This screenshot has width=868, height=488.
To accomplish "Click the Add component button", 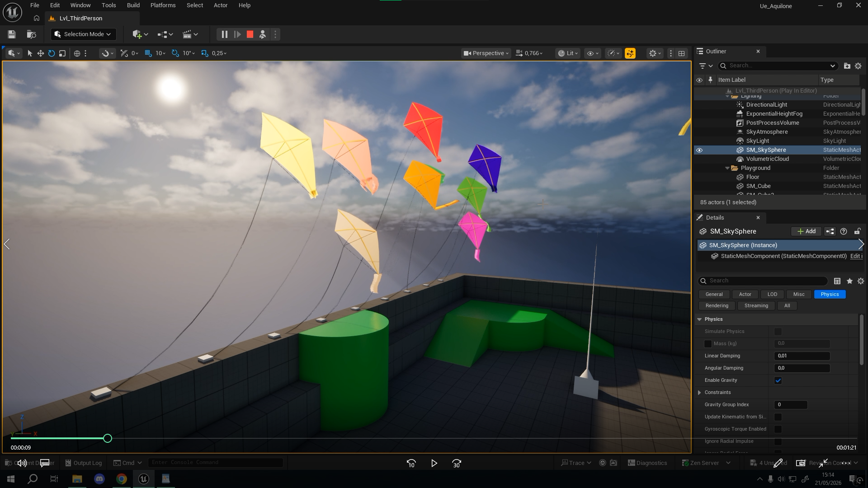I will point(806,231).
